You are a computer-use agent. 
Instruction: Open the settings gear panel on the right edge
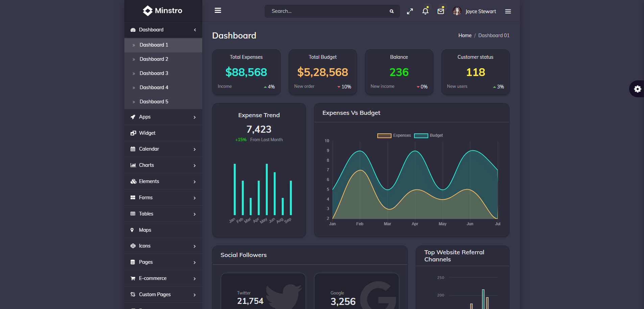(638, 89)
